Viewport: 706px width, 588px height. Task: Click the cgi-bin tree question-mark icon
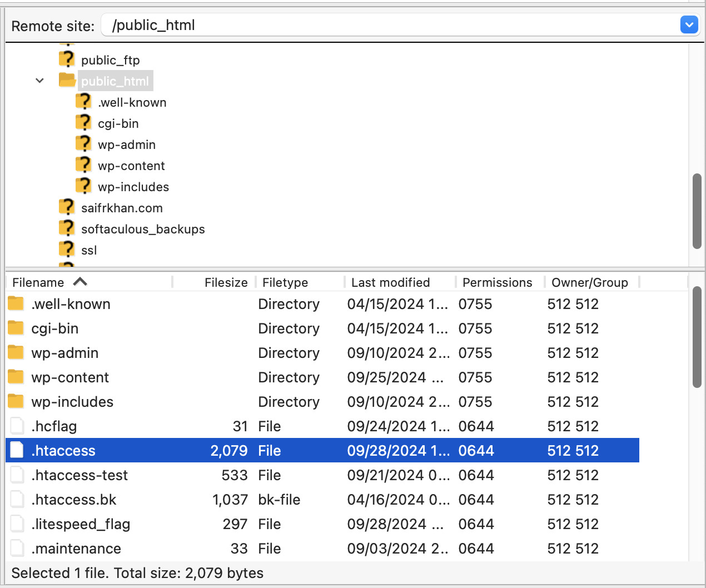(x=83, y=123)
